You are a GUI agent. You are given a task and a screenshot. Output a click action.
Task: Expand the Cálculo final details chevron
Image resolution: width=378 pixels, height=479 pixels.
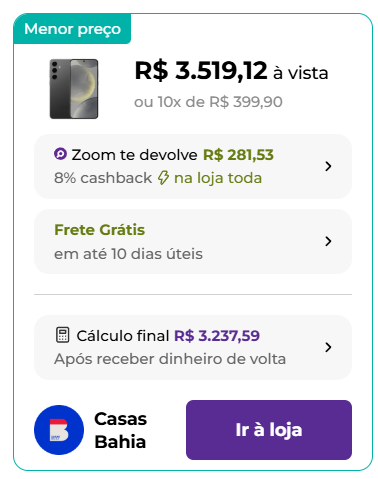coord(328,347)
